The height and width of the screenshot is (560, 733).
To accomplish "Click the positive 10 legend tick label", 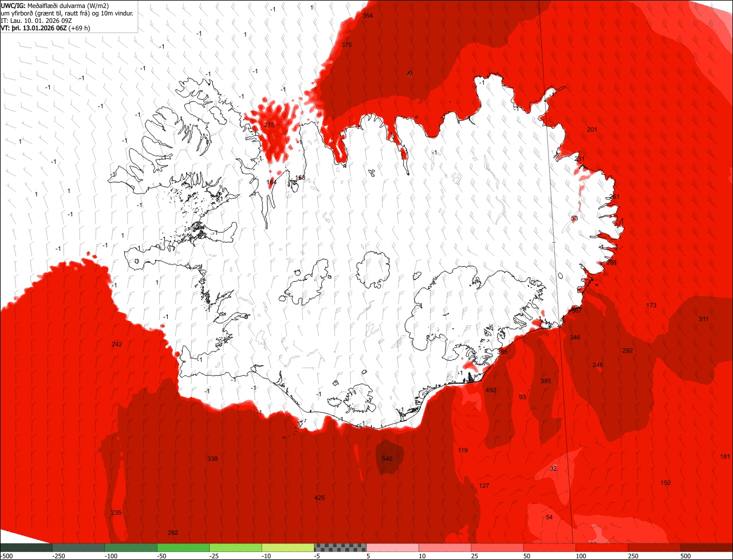I will (x=421, y=556).
